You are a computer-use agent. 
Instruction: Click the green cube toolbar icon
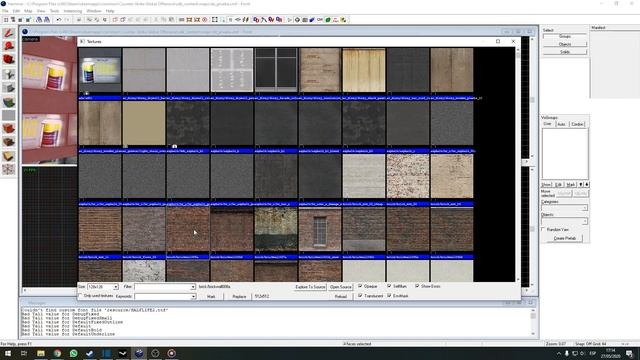pyautogui.click(x=328, y=20)
